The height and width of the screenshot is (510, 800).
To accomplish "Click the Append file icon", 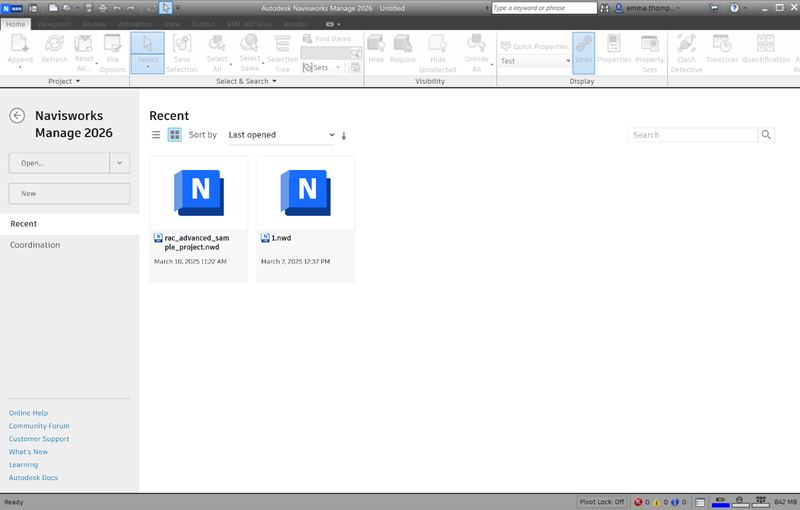I will coord(20,44).
